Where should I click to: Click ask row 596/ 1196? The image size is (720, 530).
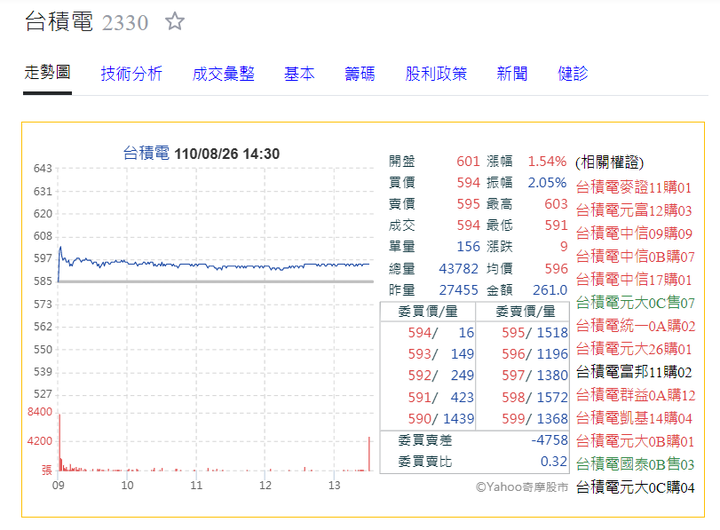pyautogui.click(x=534, y=354)
